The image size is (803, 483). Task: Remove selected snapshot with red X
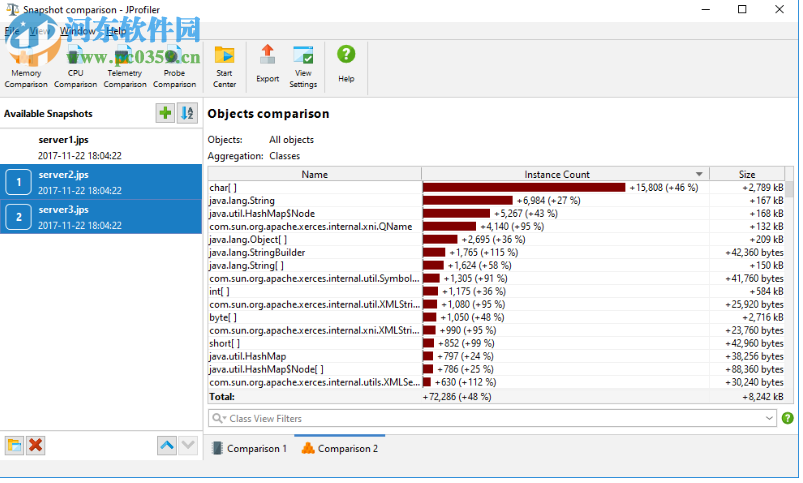click(x=35, y=446)
